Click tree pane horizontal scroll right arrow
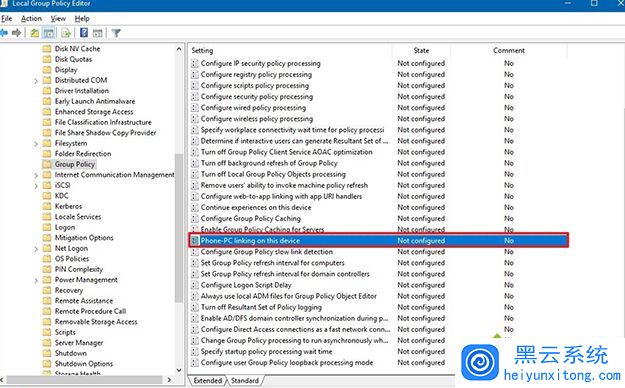Image resolution: width=625 pixels, height=388 pixels. click(169, 380)
